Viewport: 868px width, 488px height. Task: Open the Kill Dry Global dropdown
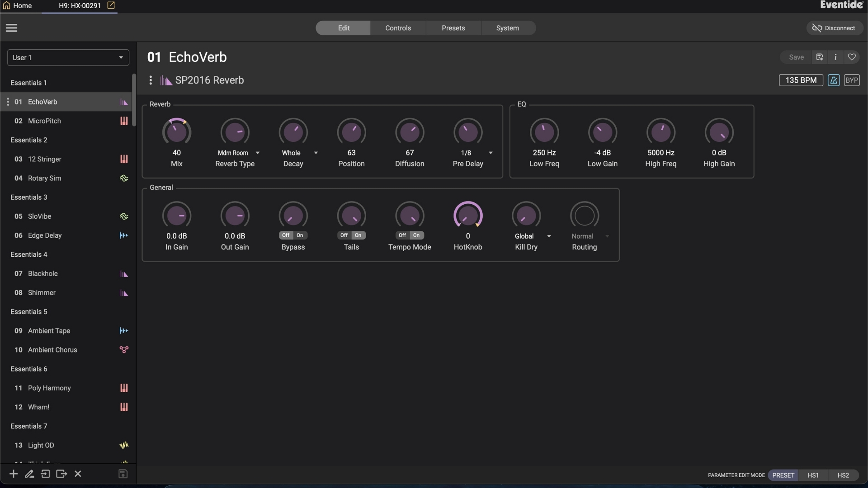coord(533,236)
